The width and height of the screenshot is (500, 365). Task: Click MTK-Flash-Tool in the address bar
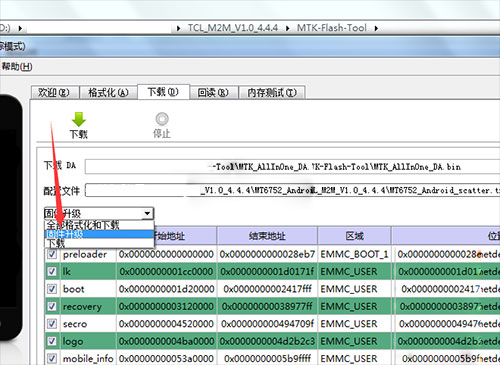pyautogui.click(x=332, y=28)
